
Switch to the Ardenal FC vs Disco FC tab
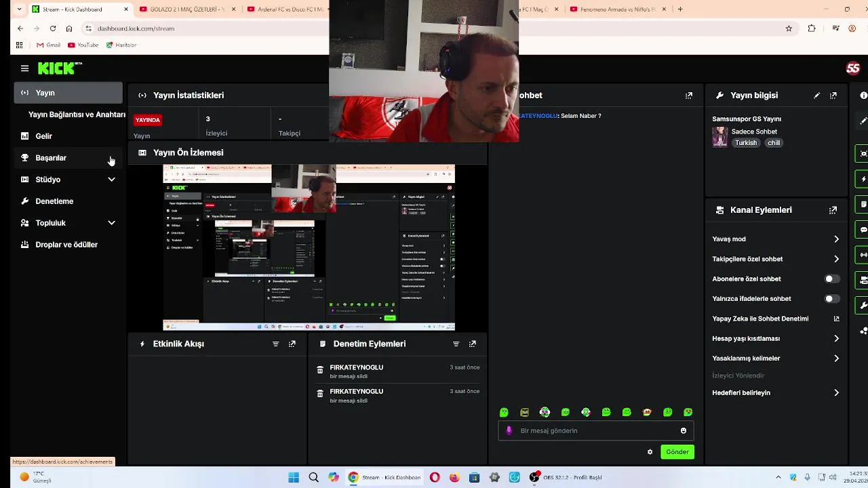(288, 9)
